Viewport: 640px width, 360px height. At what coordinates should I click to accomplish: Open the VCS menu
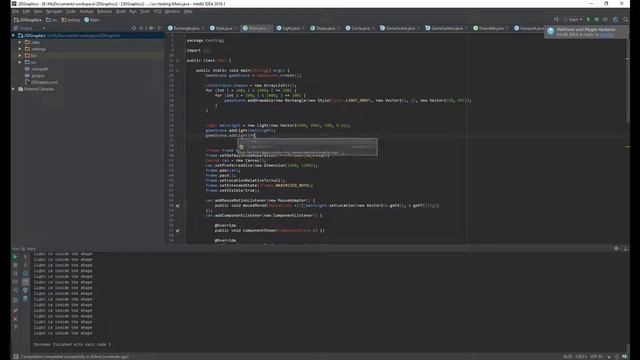(x=157, y=11)
